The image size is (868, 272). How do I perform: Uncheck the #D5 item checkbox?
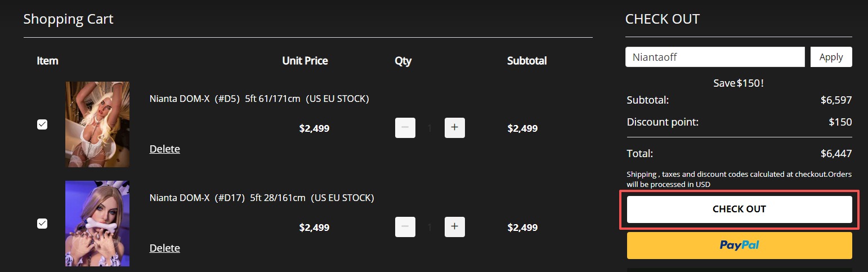coord(42,124)
